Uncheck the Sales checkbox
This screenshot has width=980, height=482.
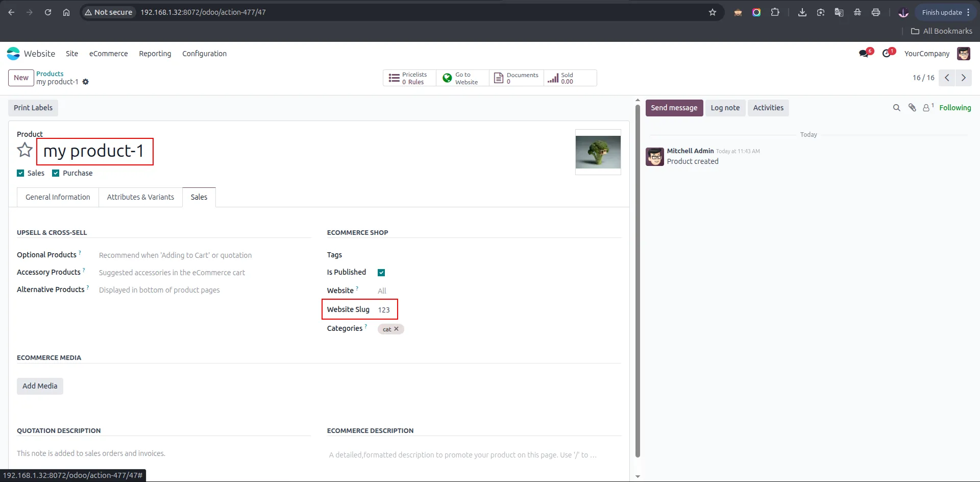[x=20, y=173]
